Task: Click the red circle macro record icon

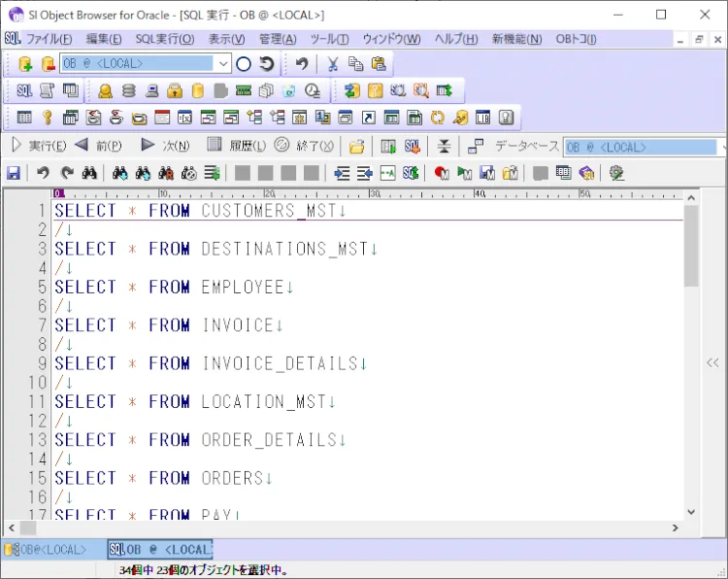Action: point(442,173)
